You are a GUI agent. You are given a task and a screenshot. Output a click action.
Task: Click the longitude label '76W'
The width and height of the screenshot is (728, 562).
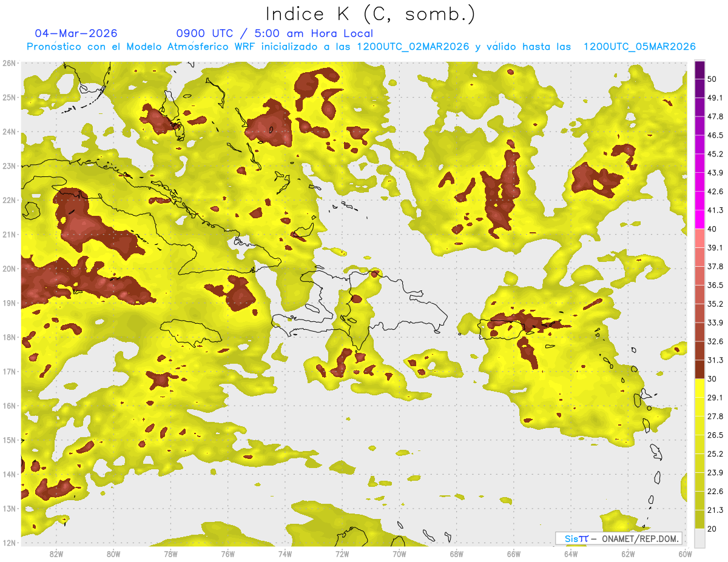[x=227, y=554]
